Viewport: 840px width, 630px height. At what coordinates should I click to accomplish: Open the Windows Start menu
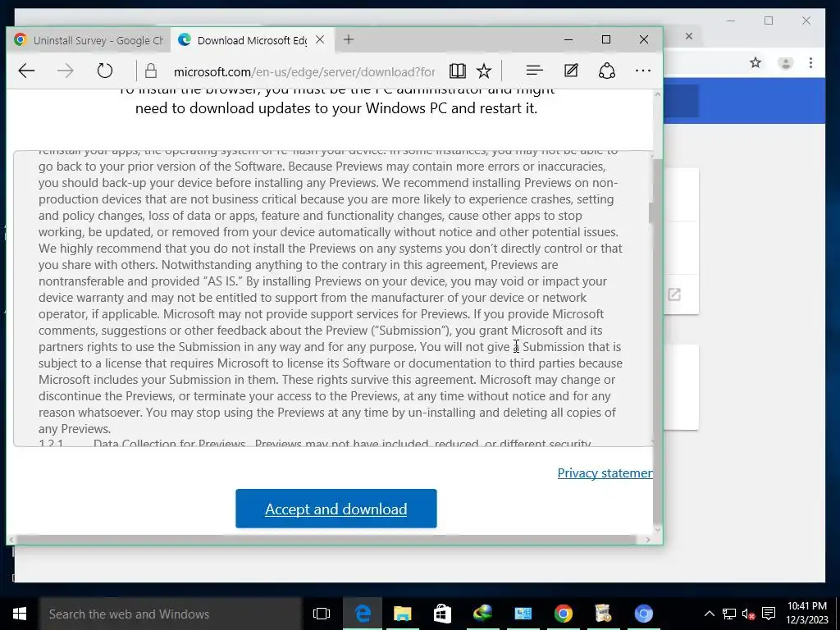[20, 614]
